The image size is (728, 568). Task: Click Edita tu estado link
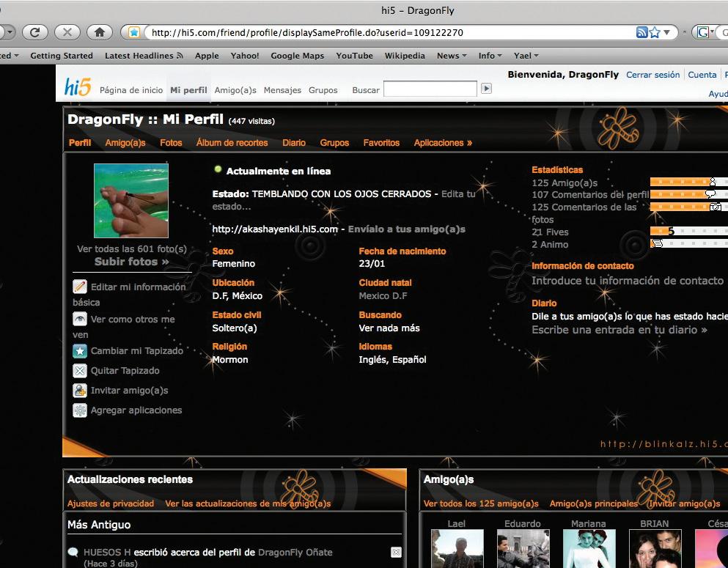[x=344, y=200]
